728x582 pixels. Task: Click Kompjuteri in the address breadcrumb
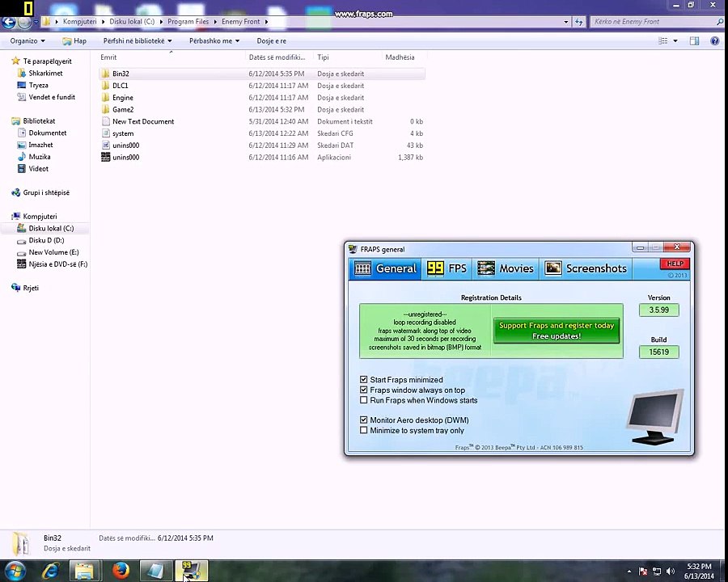point(79,21)
